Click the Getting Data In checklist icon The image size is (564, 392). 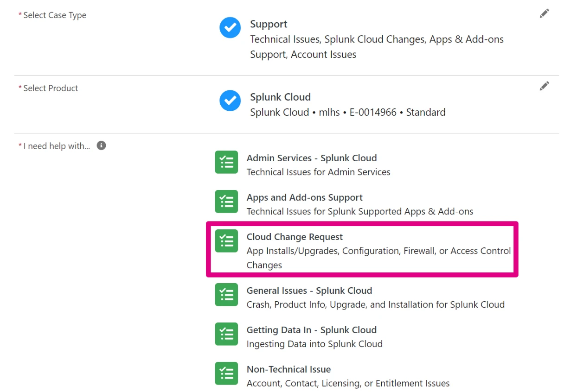(226, 334)
